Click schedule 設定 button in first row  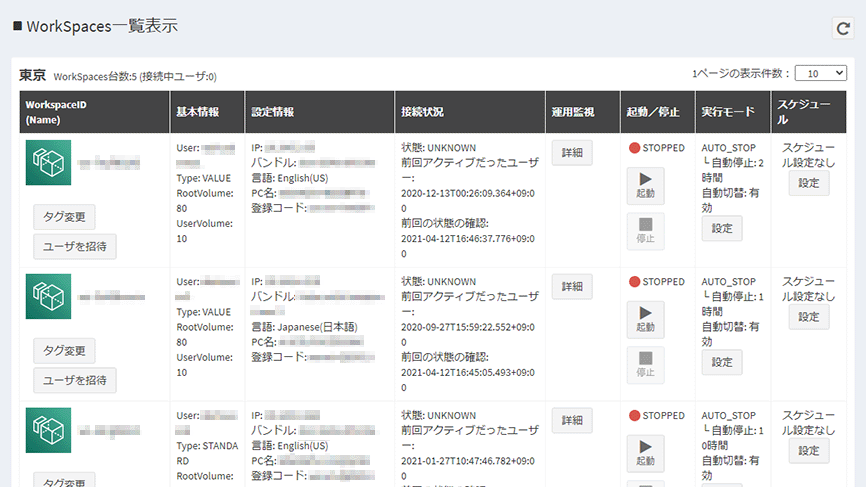[809, 183]
